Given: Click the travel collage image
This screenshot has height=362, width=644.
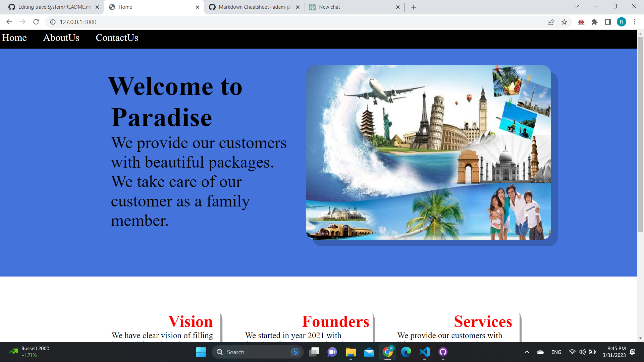Looking at the screenshot, I should 428,152.
